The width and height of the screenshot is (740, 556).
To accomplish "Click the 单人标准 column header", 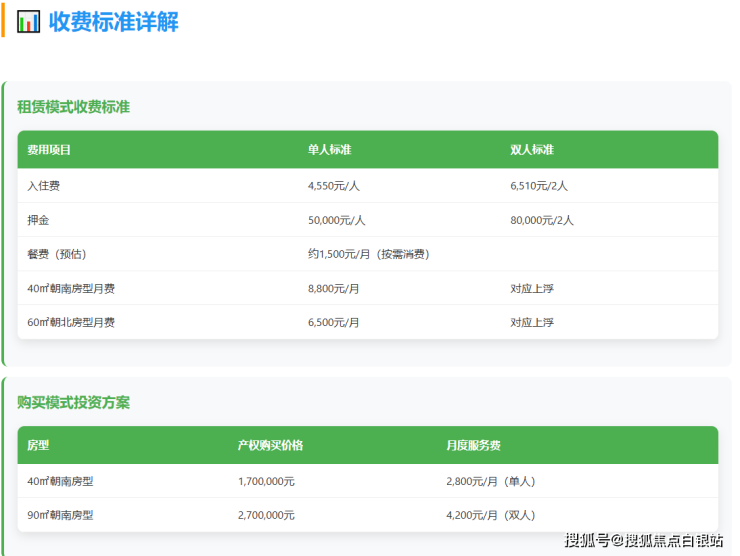I will pos(329,150).
